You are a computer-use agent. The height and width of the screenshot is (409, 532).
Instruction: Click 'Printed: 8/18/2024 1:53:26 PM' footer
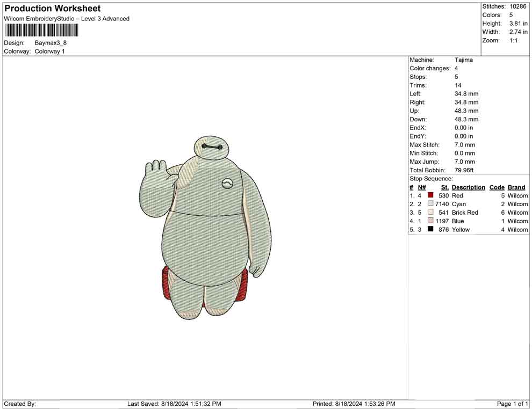(x=354, y=404)
